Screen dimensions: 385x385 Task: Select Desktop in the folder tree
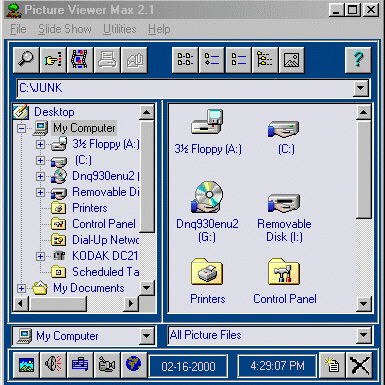[54, 112]
